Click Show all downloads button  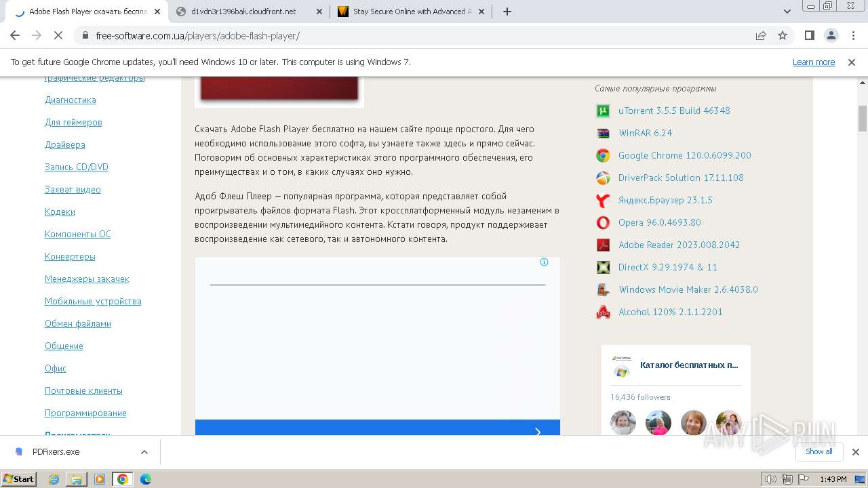coord(819,451)
